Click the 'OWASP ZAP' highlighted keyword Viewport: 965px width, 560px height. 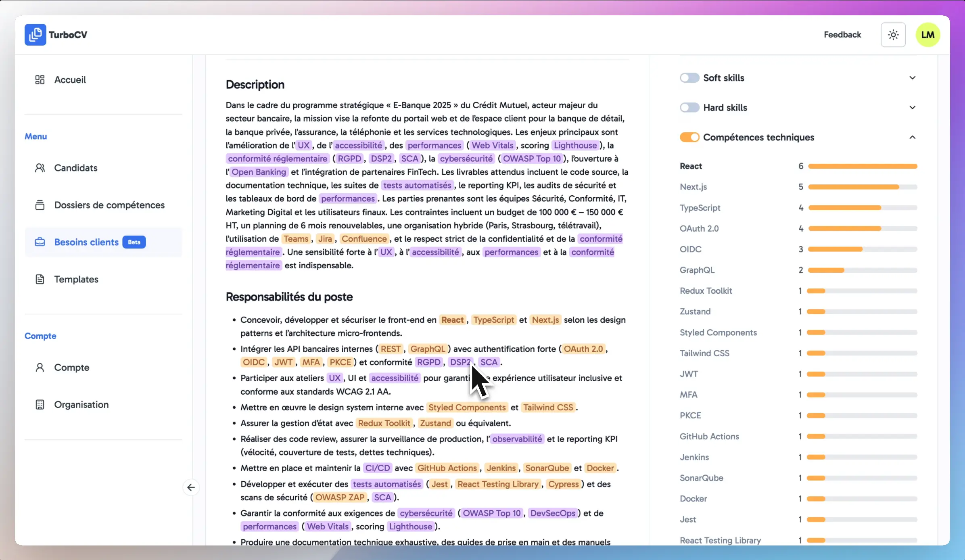coord(340,497)
